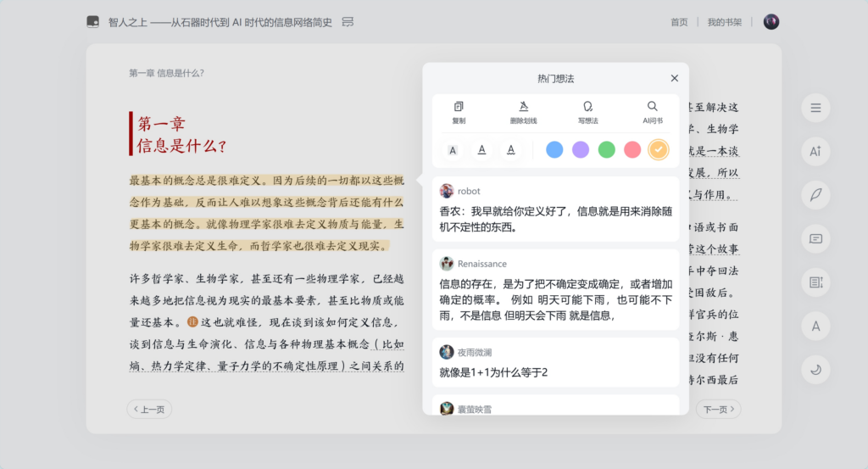Click the 上一页 previous page button
Viewport: 868px width, 469px height.
149,410
